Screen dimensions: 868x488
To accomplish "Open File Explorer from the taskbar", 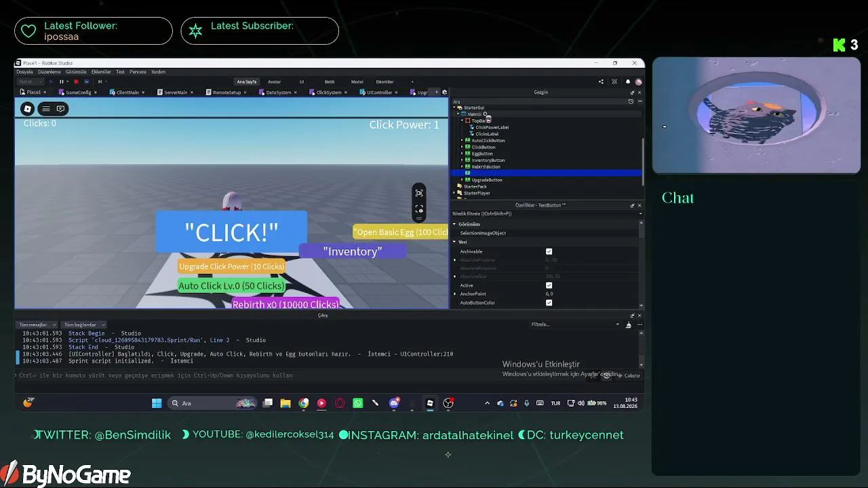I will tap(285, 403).
